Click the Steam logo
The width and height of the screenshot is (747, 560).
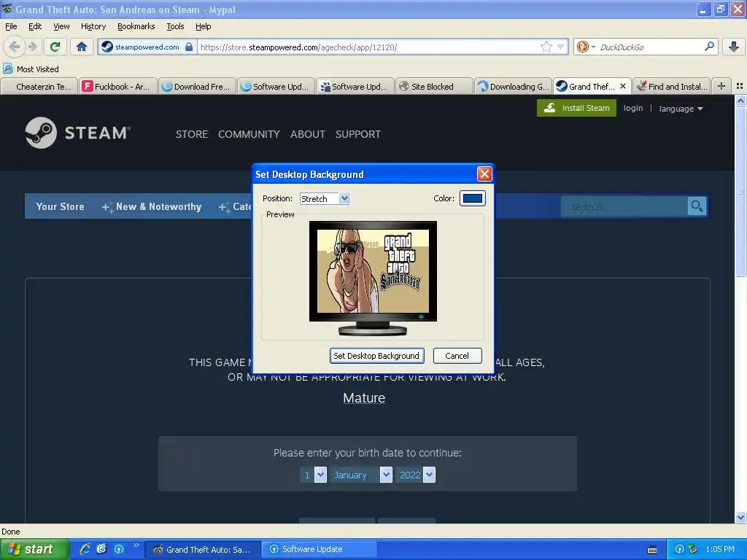[x=77, y=133]
